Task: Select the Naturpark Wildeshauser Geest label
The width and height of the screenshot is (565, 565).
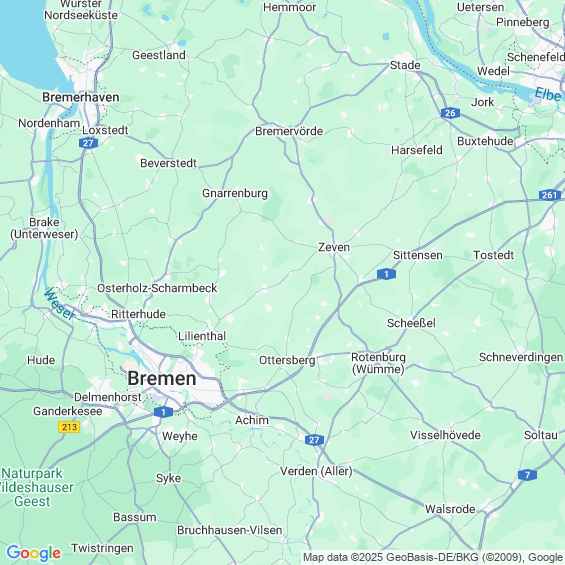Action: tap(35, 487)
